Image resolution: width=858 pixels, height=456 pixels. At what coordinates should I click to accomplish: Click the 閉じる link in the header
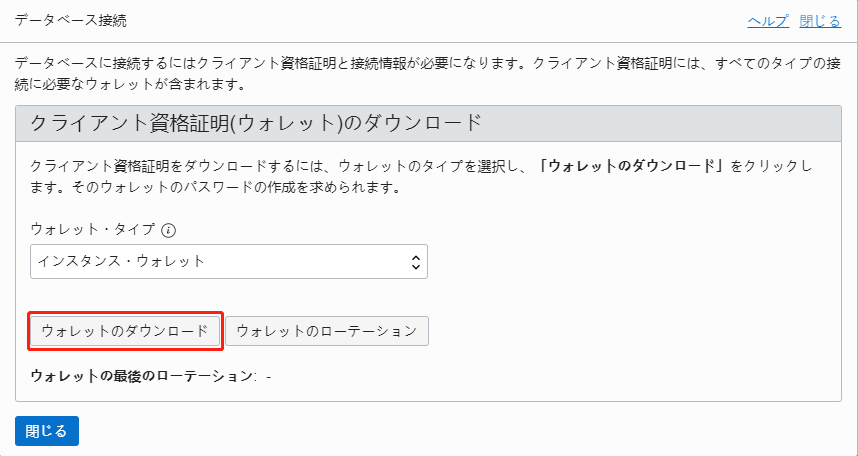(x=820, y=20)
